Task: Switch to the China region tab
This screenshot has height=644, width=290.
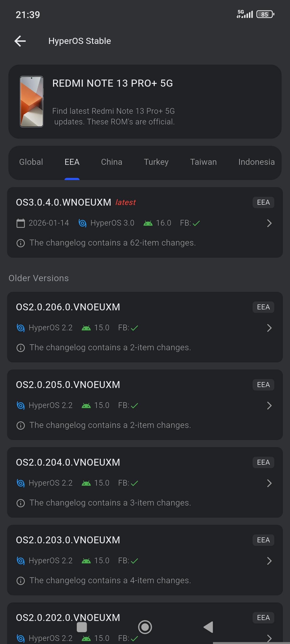Action: [111, 162]
